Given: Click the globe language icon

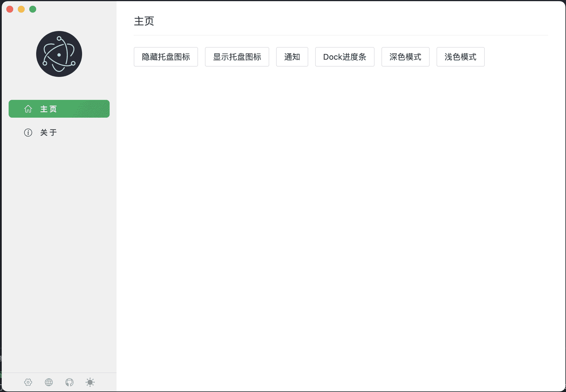Looking at the screenshot, I should click(x=49, y=382).
